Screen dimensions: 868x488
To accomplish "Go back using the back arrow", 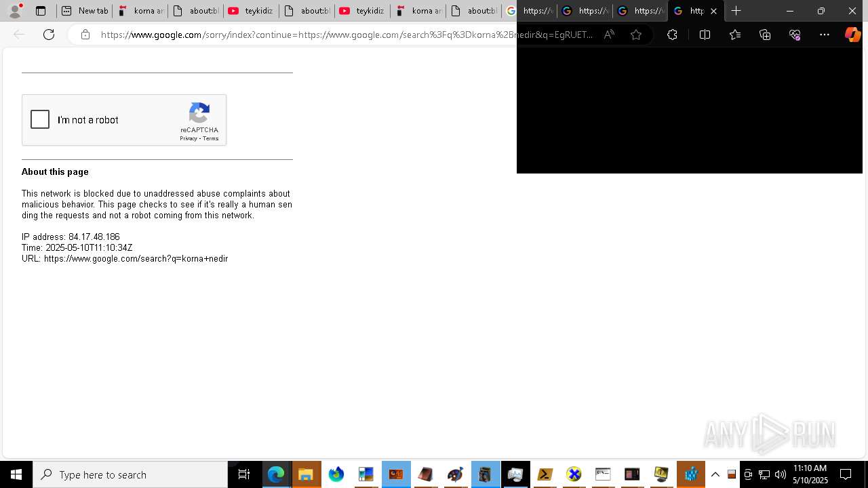I will click(x=19, y=35).
